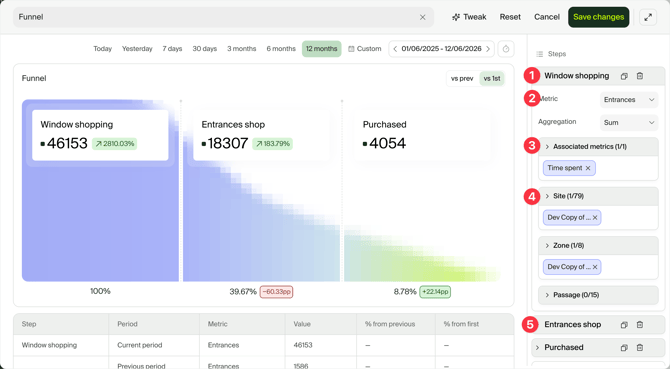Remove the Dev Copy chip under Zone
The width and height of the screenshot is (670, 369).
click(x=595, y=267)
